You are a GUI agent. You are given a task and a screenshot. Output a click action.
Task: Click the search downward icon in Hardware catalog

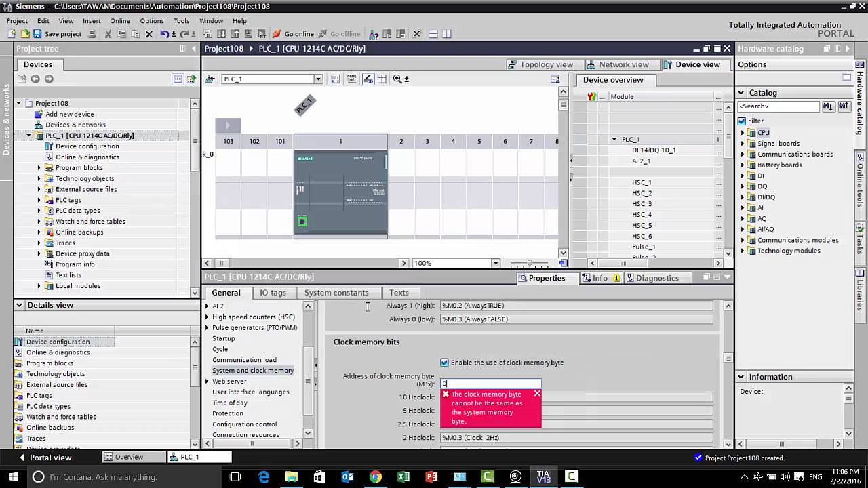[x=828, y=106]
